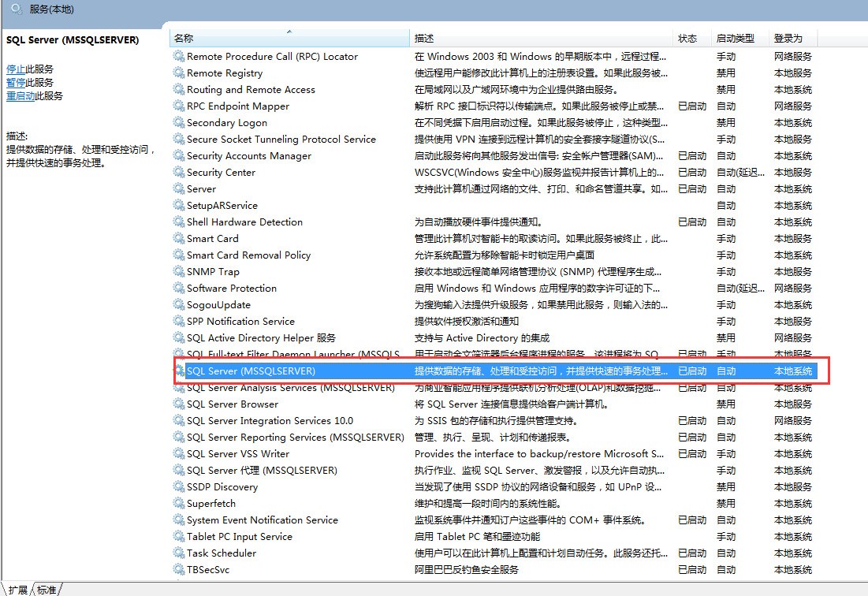Click the gear icon beside Routing and Remote Access
The width and height of the screenshot is (868, 596).
point(178,89)
